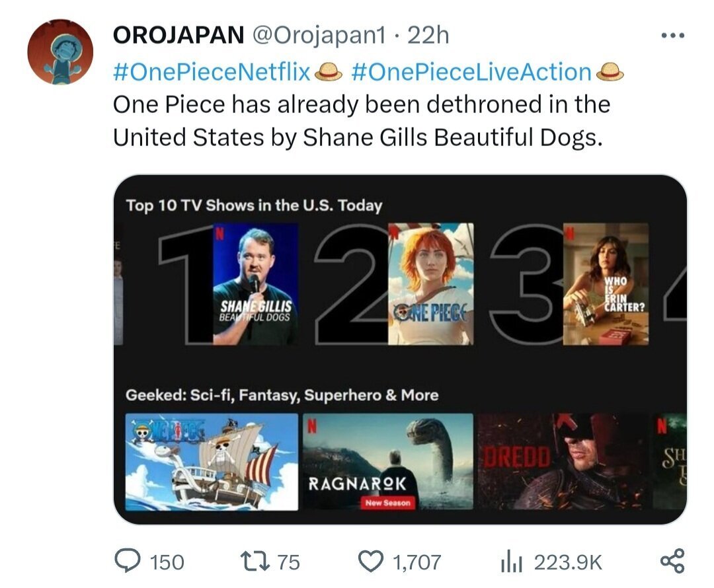Open OROJAPAN's profile avatar

click(60, 52)
